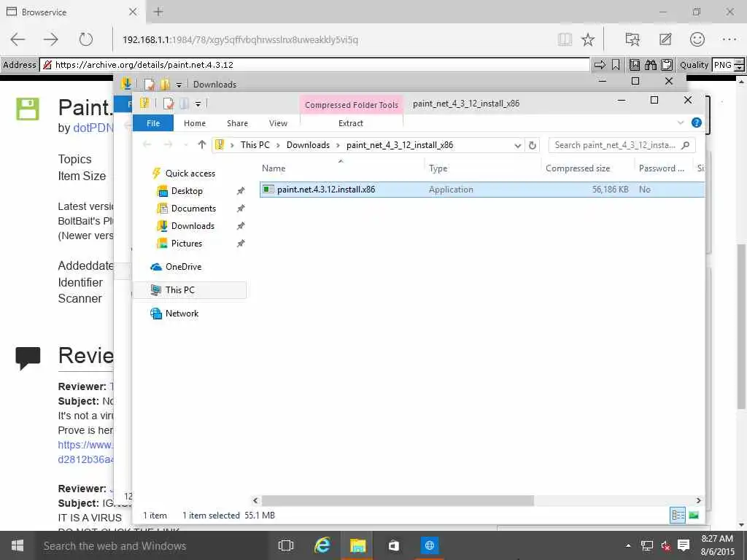Viewport: 747px width, 560px height.
Task: Refresh the paint_net folder view
Action: (x=532, y=145)
